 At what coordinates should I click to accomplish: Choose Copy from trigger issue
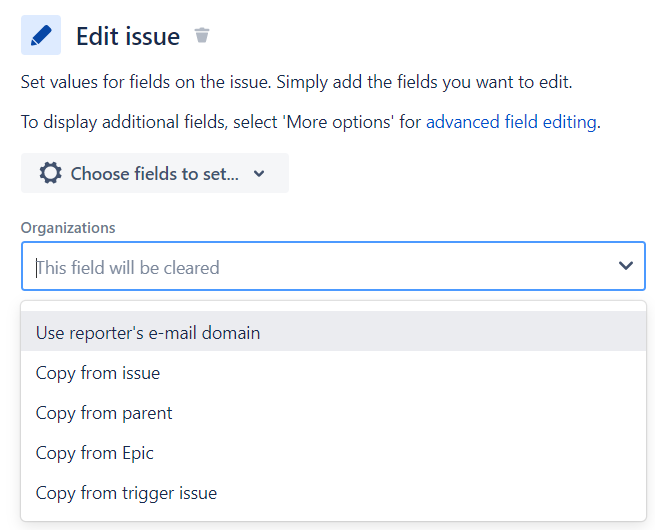click(333, 493)
